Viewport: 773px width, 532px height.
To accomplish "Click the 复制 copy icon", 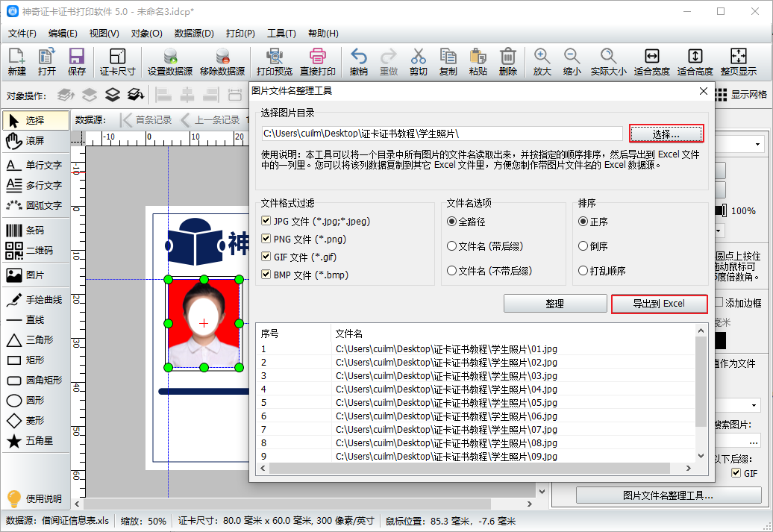I will (x=448, y=62).
